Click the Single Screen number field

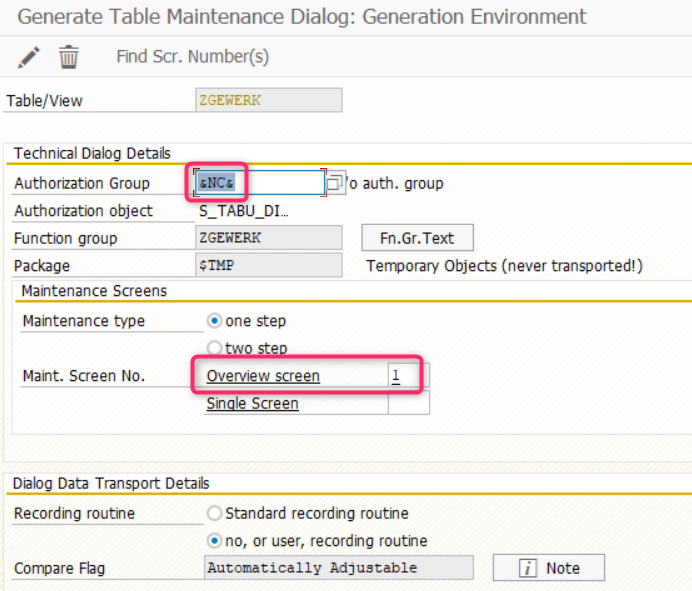(x=408, y=403)
